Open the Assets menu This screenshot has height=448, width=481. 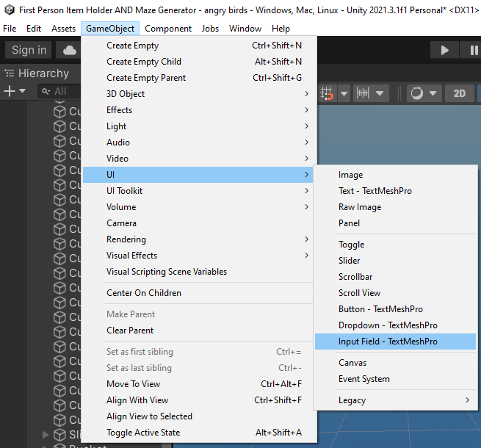coord(63,29)
